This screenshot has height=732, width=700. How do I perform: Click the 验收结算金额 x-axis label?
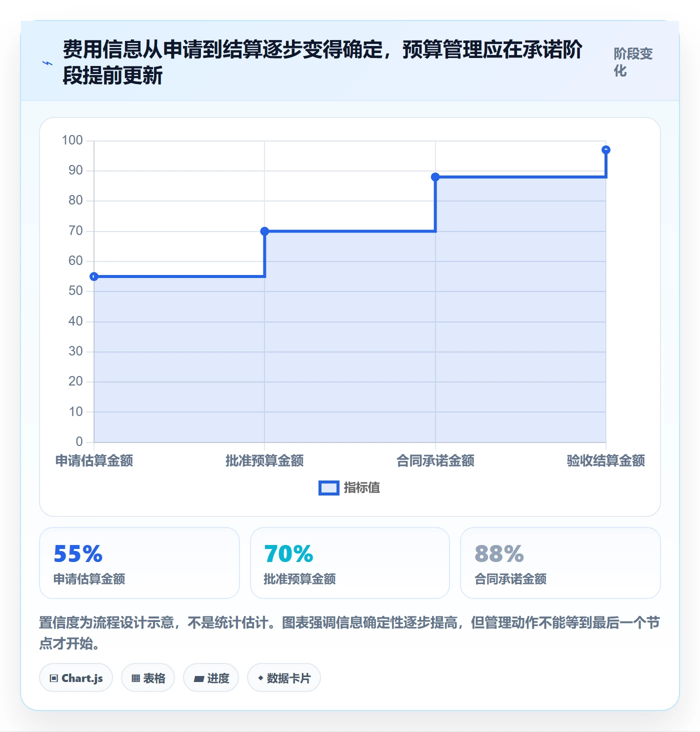pyautogui.click(x=606, y=460)
